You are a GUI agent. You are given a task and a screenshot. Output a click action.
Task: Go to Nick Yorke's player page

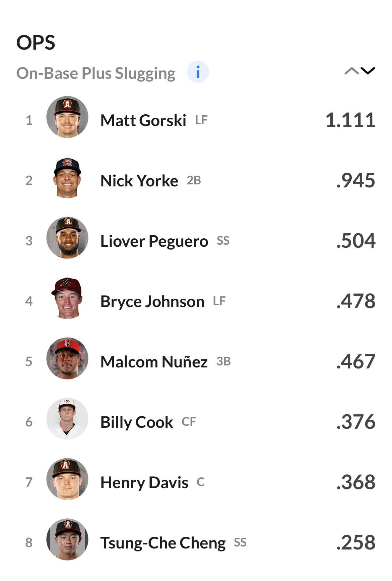(x=139, y=181)
